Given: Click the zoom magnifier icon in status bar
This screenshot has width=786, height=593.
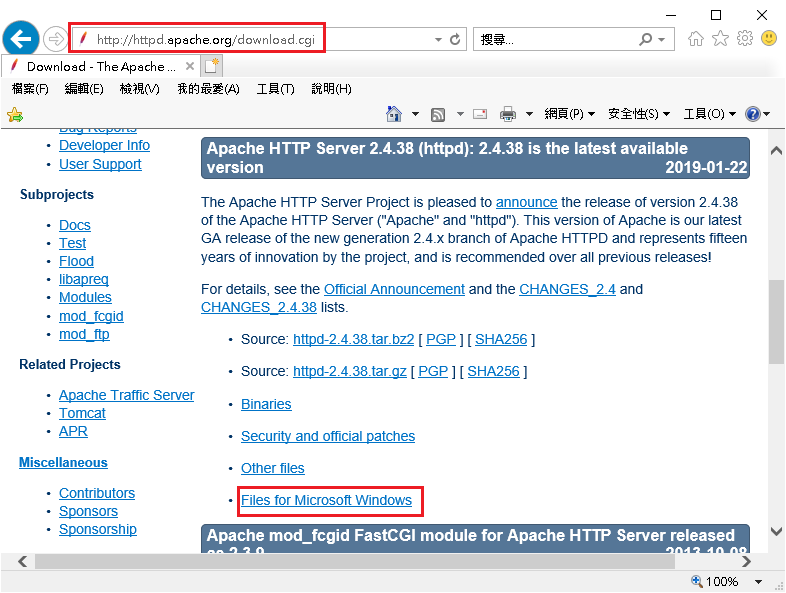Looking at the screenshot, I should (x=696, y=581).
